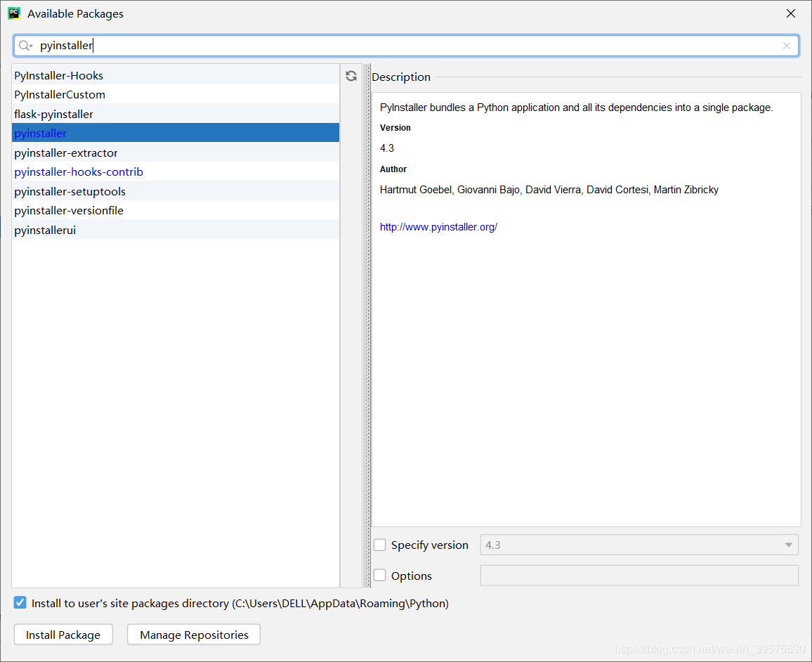Enable the Specify version checkbox
Viewport: 812px width, 662px height.
[379, 545]
